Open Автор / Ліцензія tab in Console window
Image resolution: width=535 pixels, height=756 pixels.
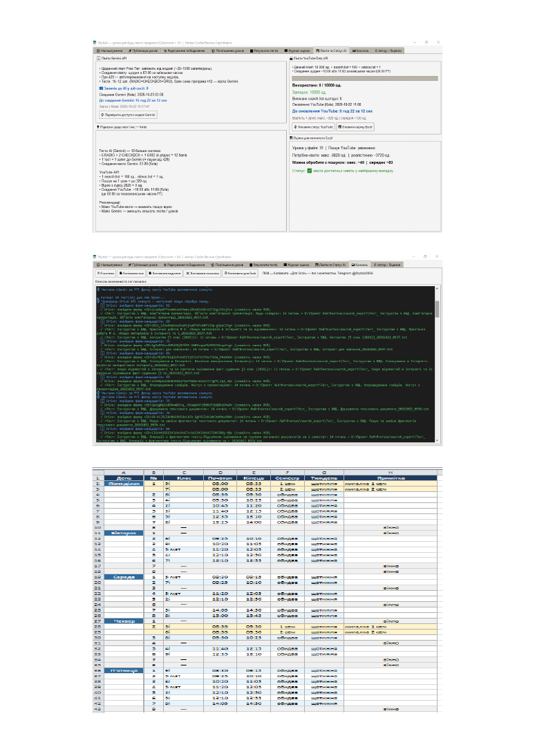(x=387, y=265)
